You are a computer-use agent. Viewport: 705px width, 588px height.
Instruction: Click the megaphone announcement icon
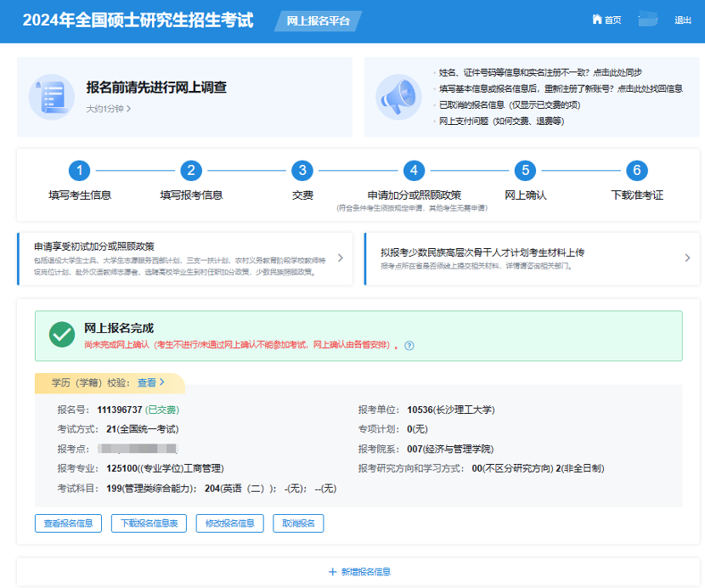(398, 96)
